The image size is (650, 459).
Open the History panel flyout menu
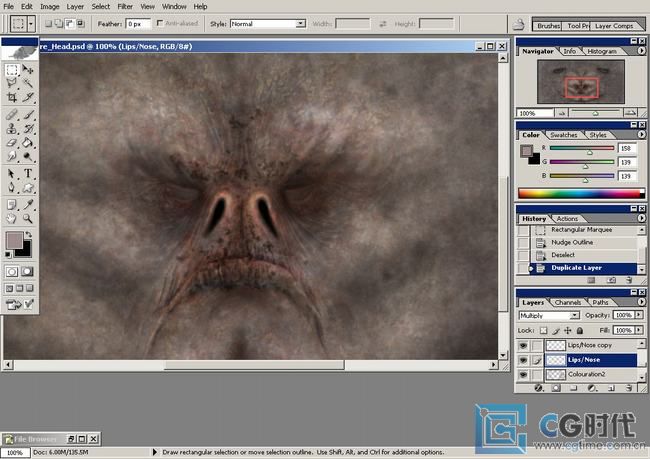[x=641, y=218]
